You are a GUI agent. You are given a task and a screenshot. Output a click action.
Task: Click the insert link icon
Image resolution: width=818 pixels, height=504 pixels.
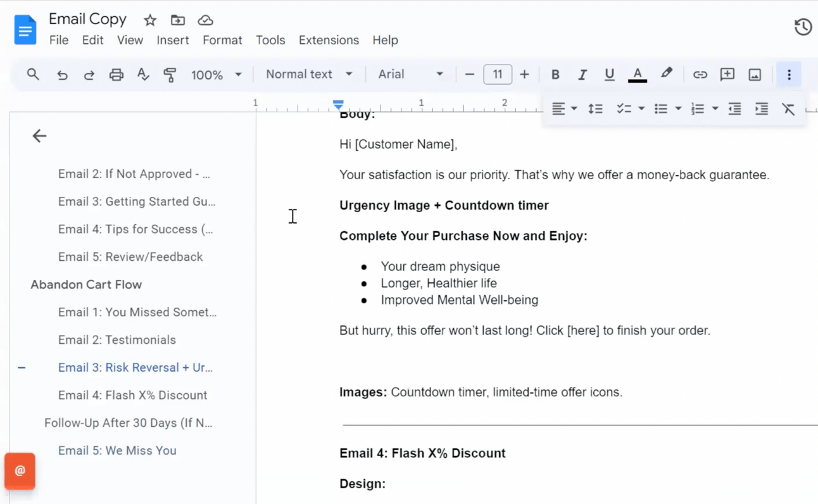(x=700, y=75)
